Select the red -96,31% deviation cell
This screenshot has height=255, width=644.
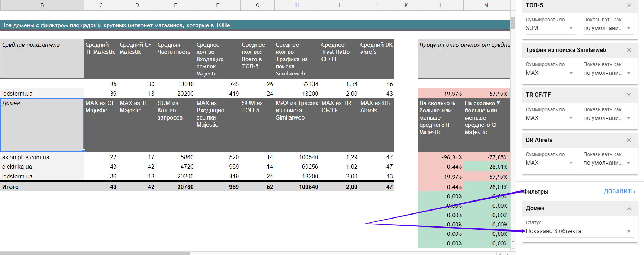pyautogui.click(x=440, y=157)
